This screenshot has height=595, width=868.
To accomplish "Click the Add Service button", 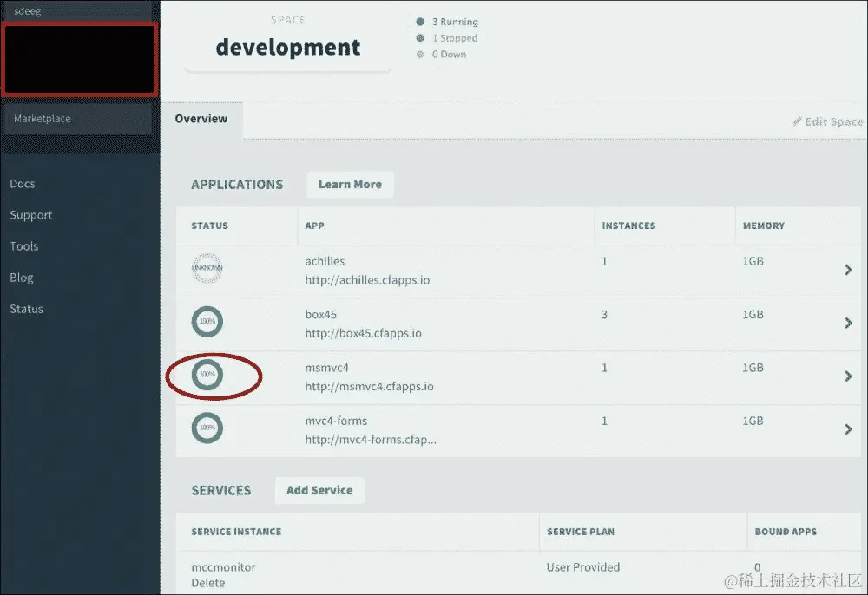I will point(319,490).
